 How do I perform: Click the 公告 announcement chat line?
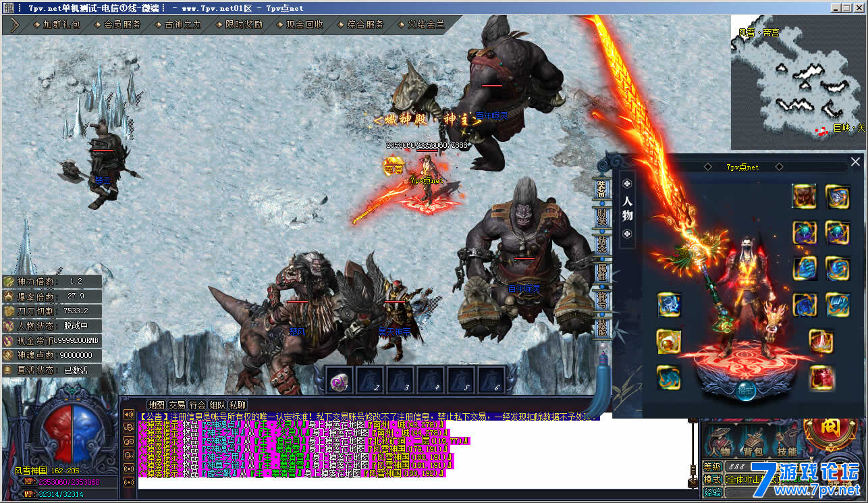click(x=369, y=416)
